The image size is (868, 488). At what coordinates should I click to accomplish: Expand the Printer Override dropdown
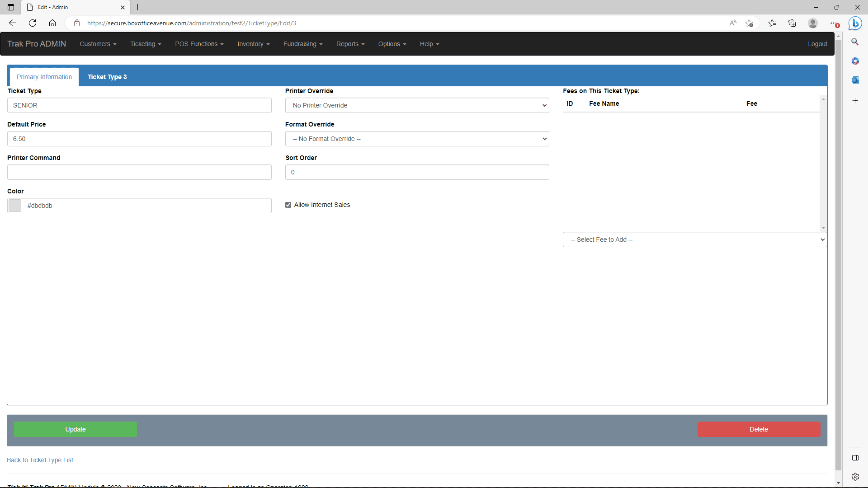click(x=417, y=105)
